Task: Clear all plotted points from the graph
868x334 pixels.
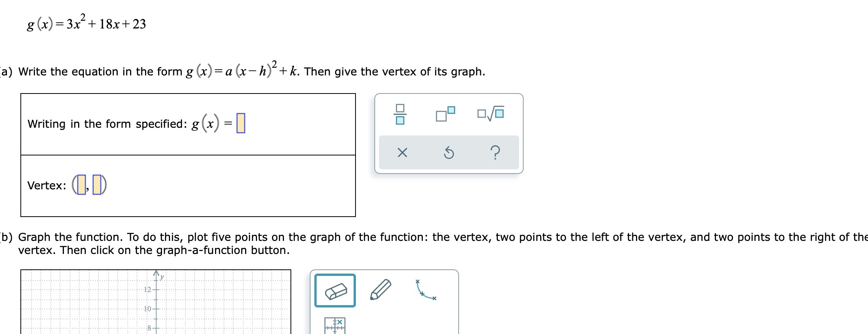Action: pyautogui.click(x=335, y=324)
